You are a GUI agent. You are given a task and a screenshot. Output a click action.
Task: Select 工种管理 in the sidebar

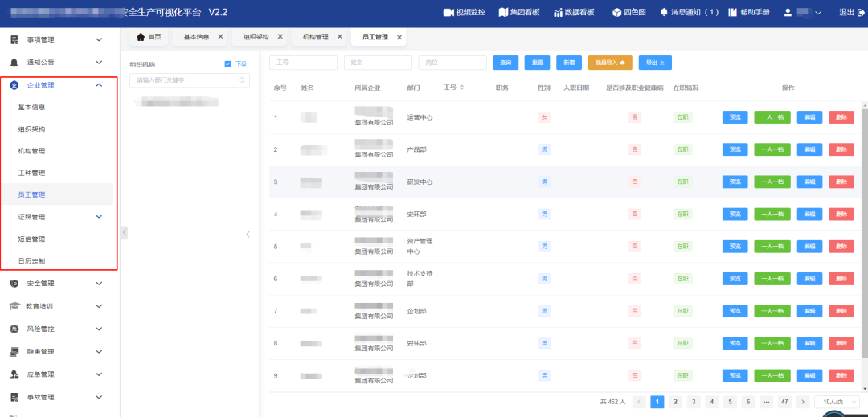point(32,173)
